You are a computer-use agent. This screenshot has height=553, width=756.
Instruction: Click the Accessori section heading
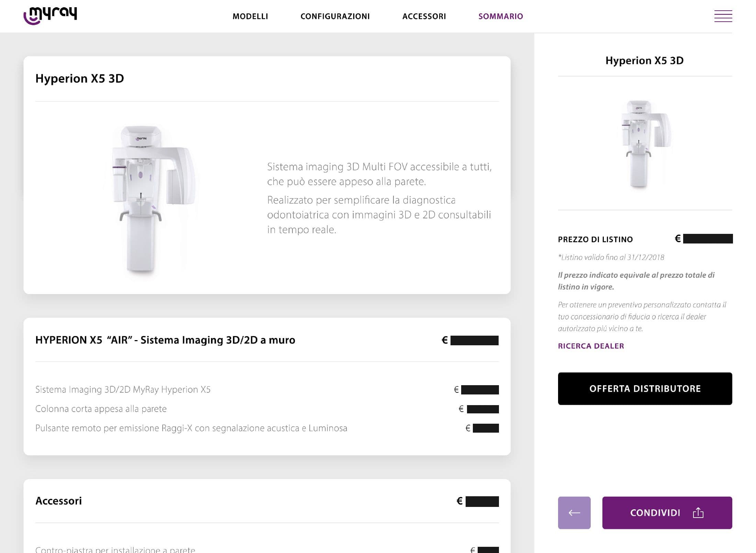tap(58, 501)
